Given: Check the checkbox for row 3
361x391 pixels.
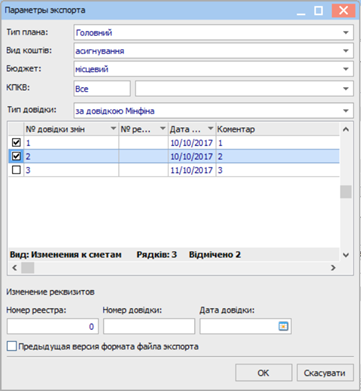Looking at the screenshot, I should (16, 170).
